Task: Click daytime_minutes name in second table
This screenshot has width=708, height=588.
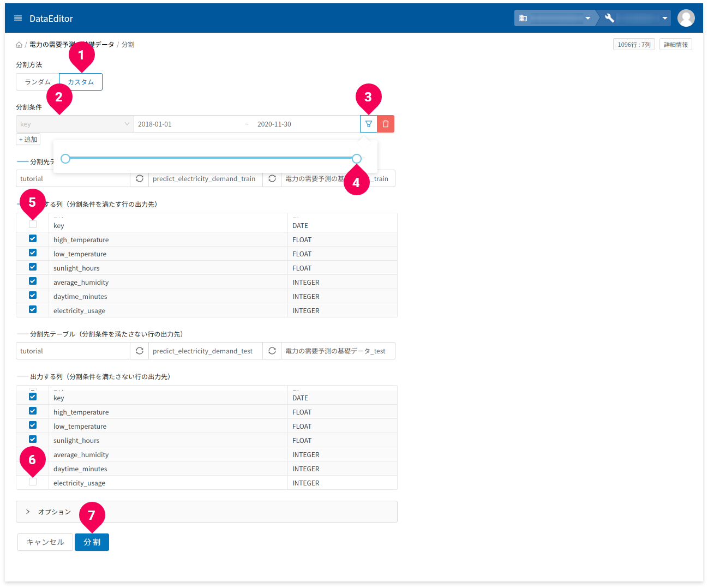Action: click(x=80, y=469)
